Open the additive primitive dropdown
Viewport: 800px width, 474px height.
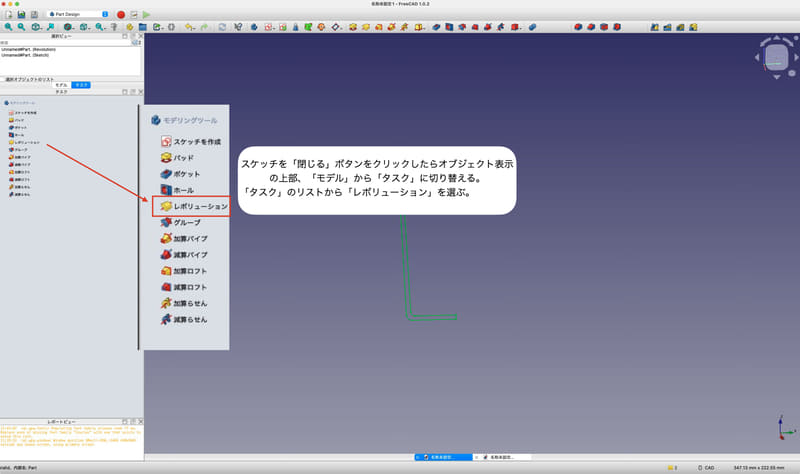(x=420, y=27)
